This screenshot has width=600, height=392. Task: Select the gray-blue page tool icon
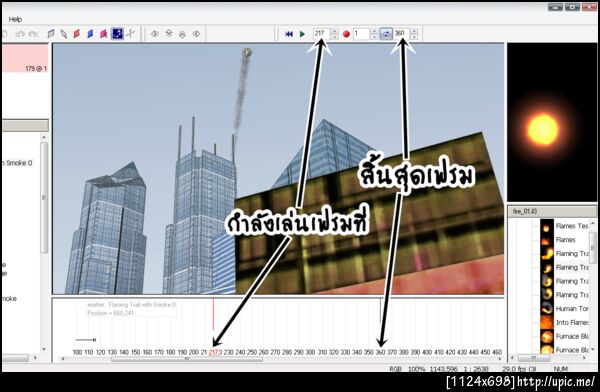click(x=51, y=34)
